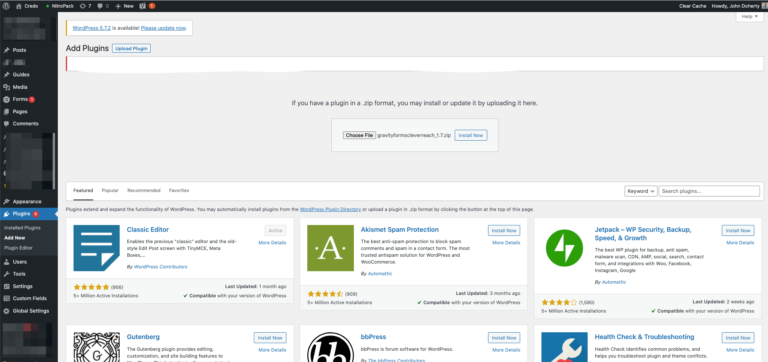Open Custom Fields in the sidebar

[29, 298]
